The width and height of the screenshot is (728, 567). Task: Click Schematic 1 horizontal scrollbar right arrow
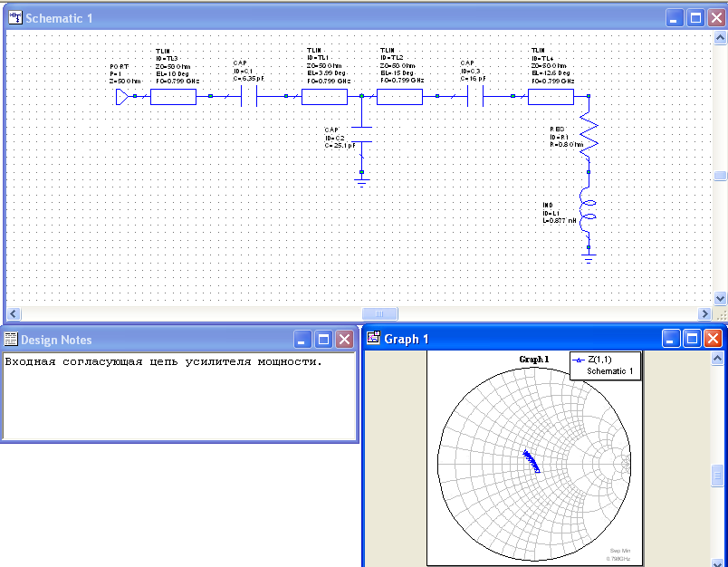[x=704, y=314]
